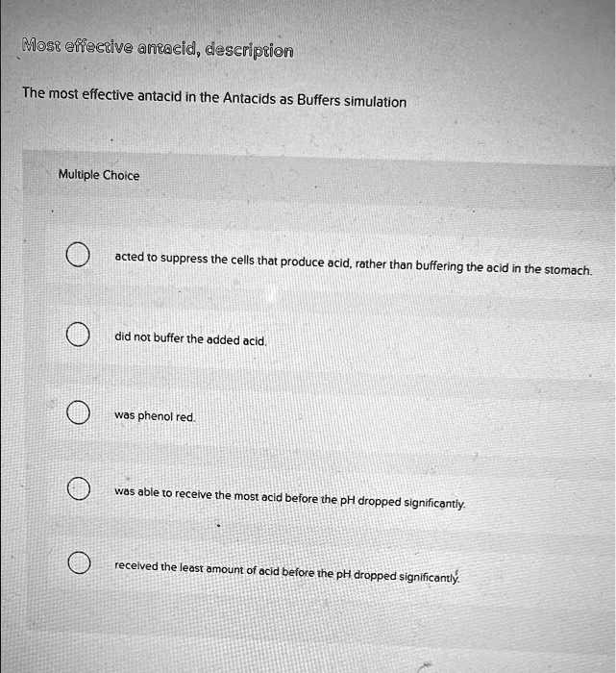
Task: Click "pH dropped significantly" in the fourth answer
Action: click(x=405, y=501)
